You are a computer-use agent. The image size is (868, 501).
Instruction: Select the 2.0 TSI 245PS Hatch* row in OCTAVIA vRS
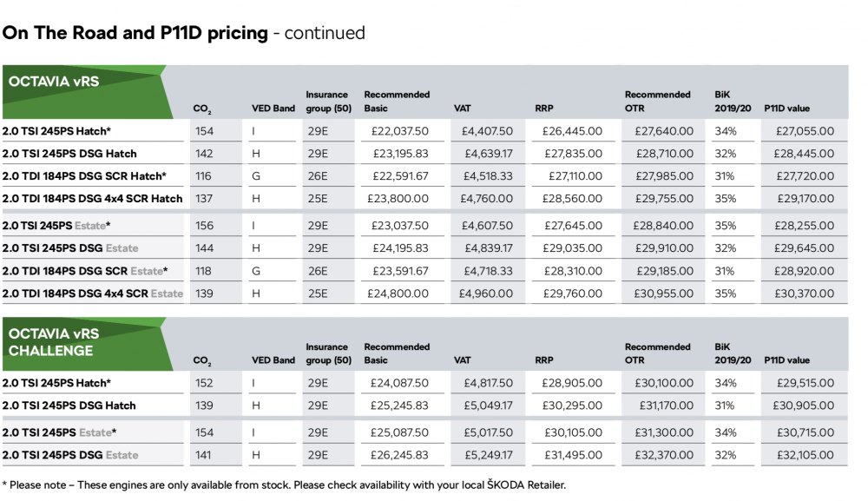[x=424, y=131]
